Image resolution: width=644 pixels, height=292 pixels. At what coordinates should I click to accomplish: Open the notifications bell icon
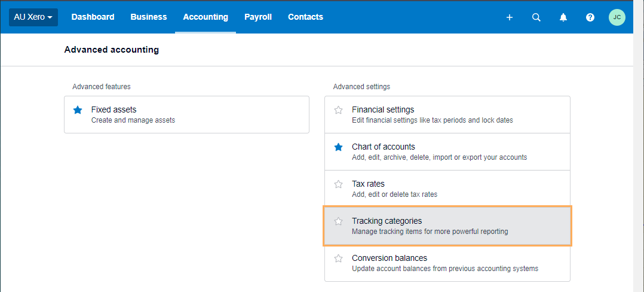click(x=563, y=17)
